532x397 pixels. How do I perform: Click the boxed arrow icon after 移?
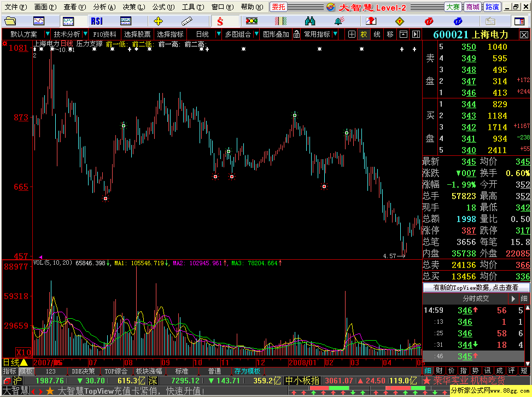pyautogui.click(x=403, y=34)
